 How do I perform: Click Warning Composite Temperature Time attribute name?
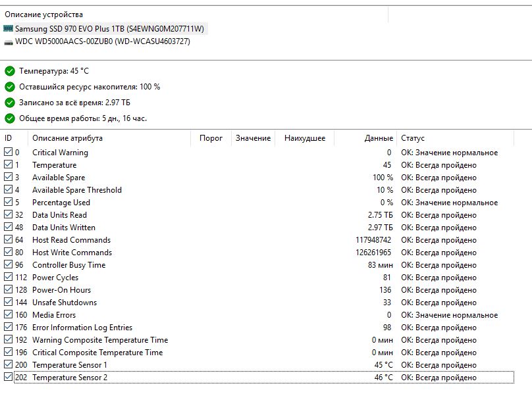(x=100, y=340)
